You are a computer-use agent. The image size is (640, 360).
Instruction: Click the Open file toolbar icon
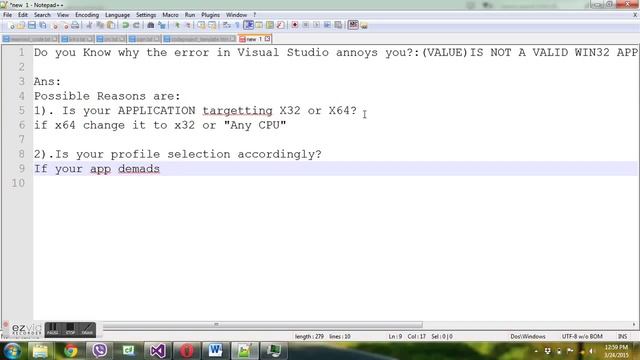[x=21, y=25]
